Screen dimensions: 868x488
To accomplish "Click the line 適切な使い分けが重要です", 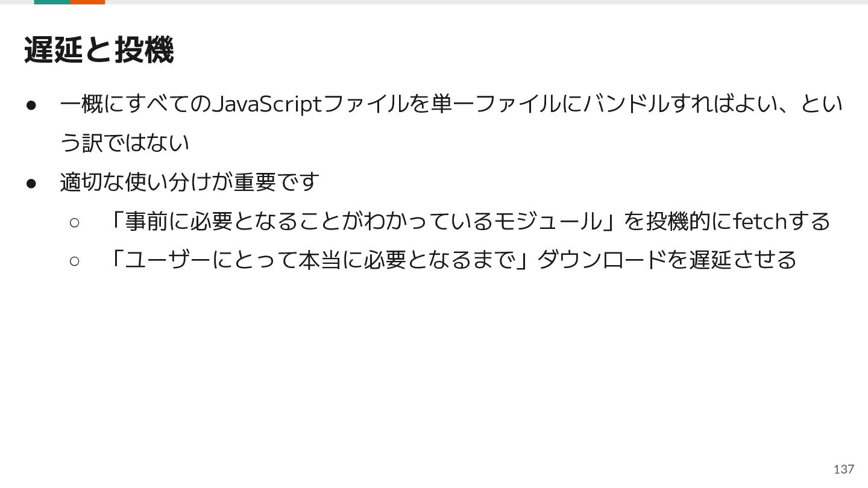I will coord(189,181).
